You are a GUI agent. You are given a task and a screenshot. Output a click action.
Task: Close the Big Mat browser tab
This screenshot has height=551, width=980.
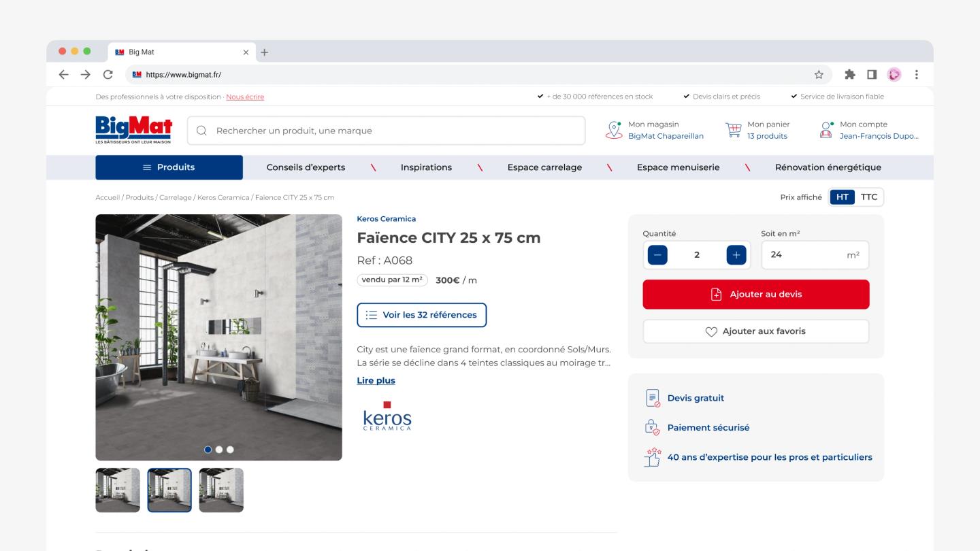click(x=246, y=52)
